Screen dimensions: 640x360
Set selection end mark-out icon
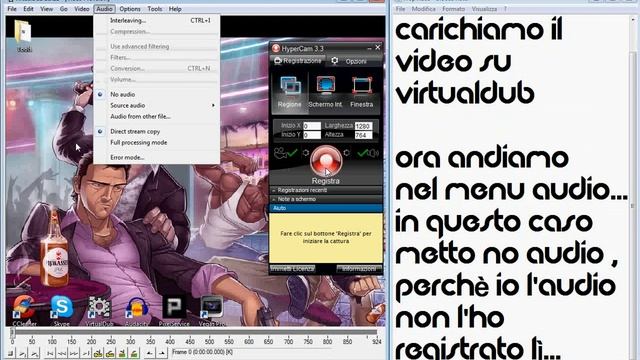click(x=162, y=353)
